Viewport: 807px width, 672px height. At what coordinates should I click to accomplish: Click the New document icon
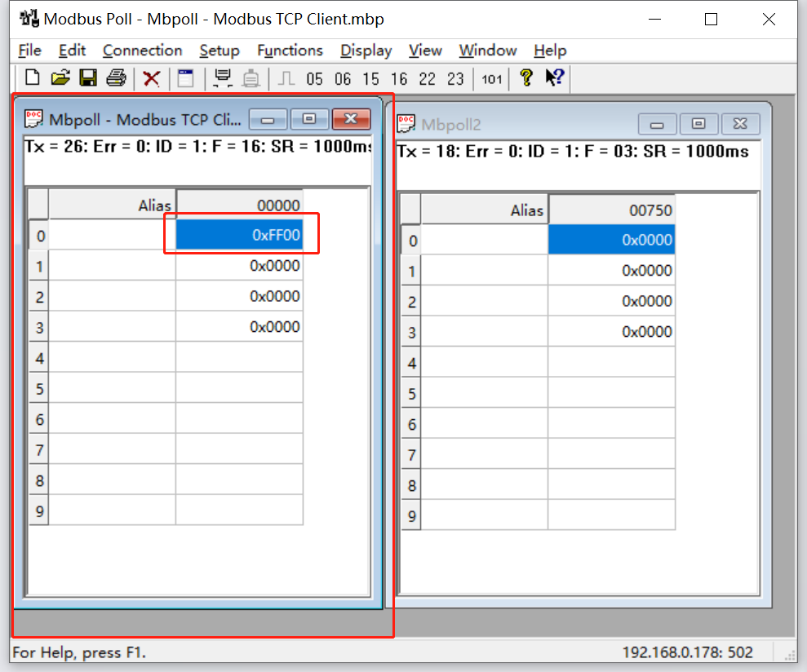point(33,78)
